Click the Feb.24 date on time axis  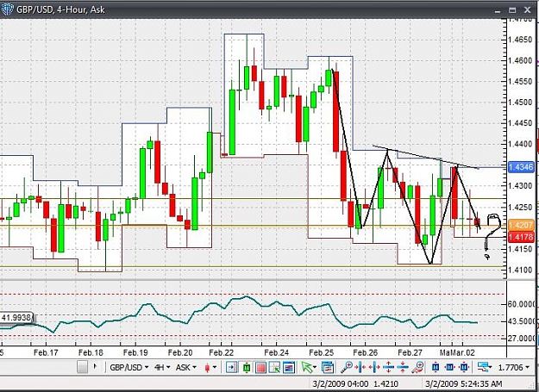point(276,352)
